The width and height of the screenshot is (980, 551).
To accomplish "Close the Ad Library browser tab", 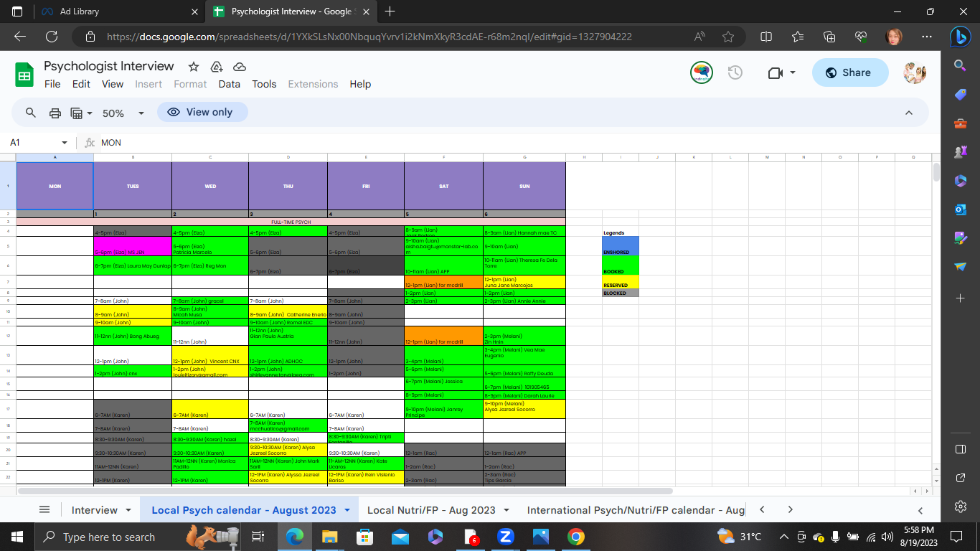I will coord(194,11).
